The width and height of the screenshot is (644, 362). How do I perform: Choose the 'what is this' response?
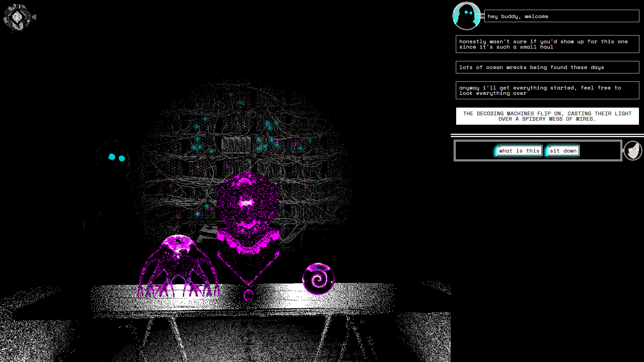pos(519,150)
